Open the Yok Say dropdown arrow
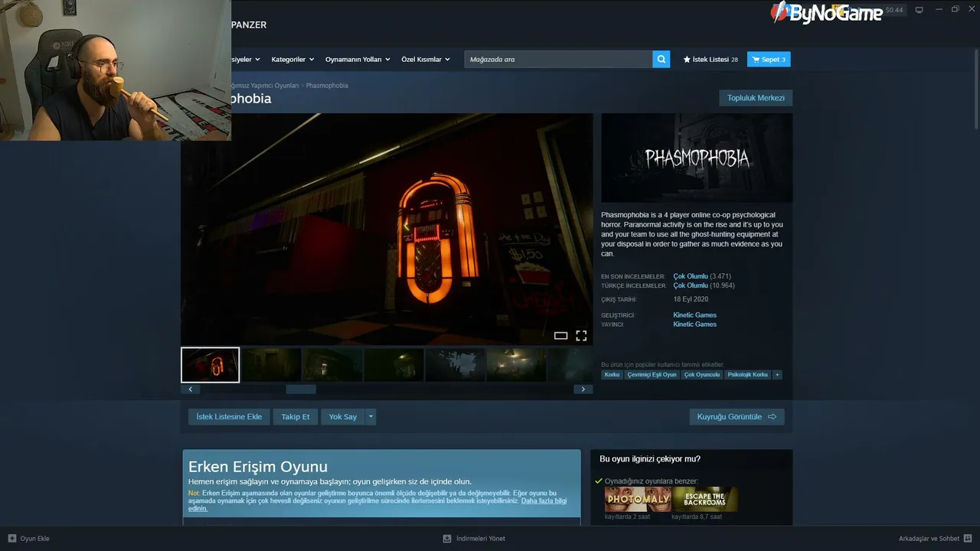980x551 pixels. point(371,416)
